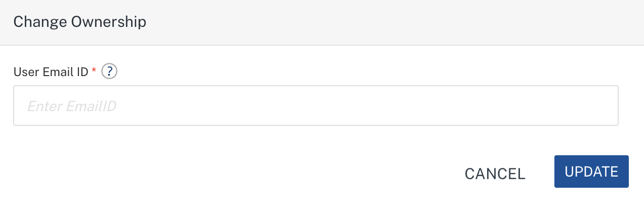Submit the form via the blue UPDATE button
This screenshot has height=206, width=644.
591,171
